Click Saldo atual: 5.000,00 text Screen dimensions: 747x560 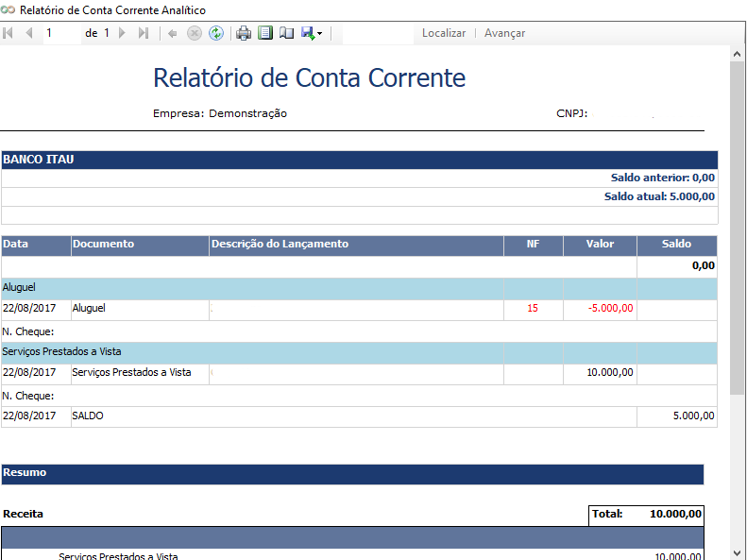pyautogui.click(x=659, y=196)
